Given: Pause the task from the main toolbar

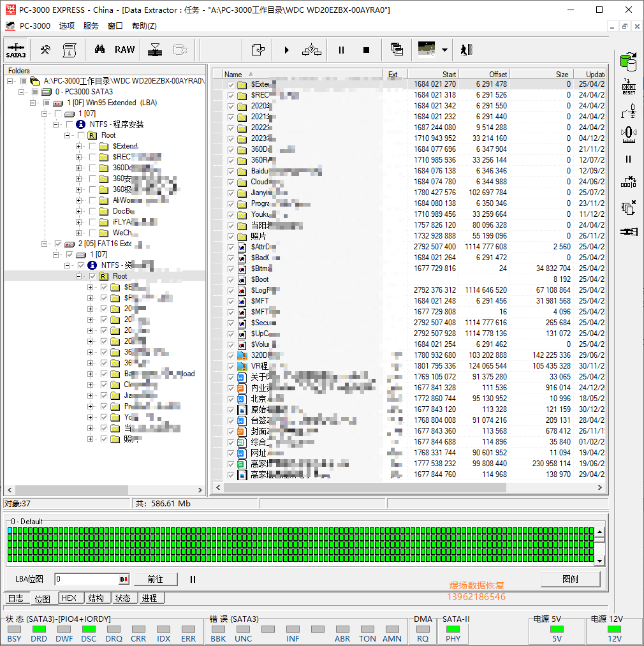Looking at the screenshot, I should (x=341, y=50).
